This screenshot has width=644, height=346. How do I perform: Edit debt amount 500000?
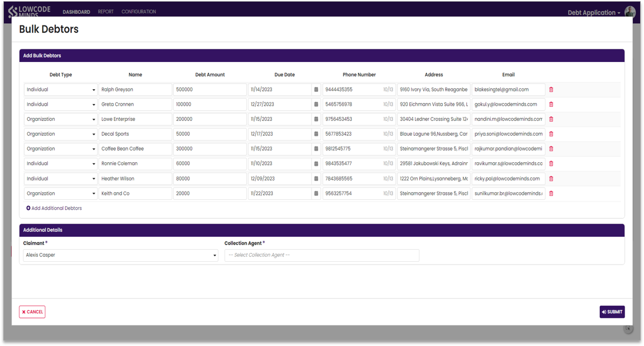(210, 90)
